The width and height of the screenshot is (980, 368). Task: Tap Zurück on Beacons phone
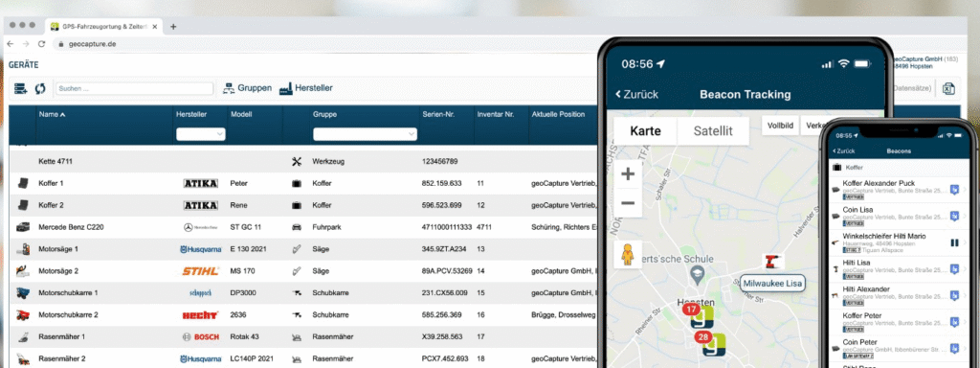pyautogui.click(x=844, y=151)
